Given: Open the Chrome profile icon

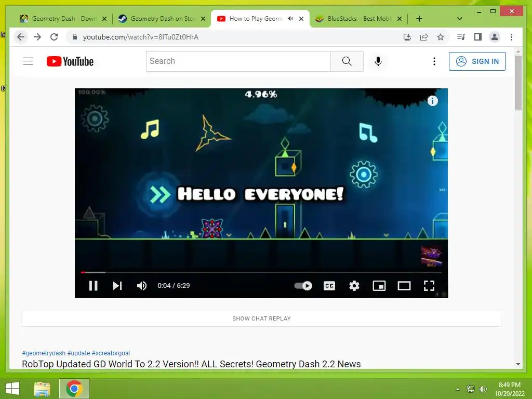Looking at the screenshot, I should click(x=495, y=37).
